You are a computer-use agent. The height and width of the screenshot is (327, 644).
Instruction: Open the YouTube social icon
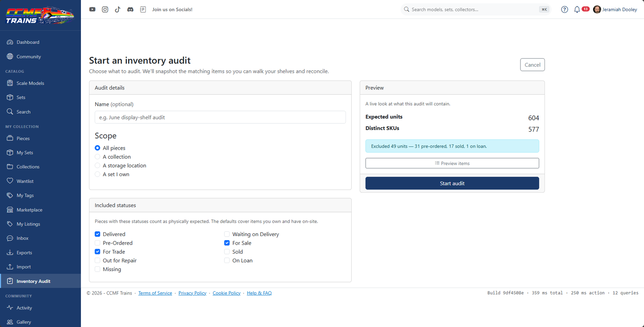[x=92, y=9]
